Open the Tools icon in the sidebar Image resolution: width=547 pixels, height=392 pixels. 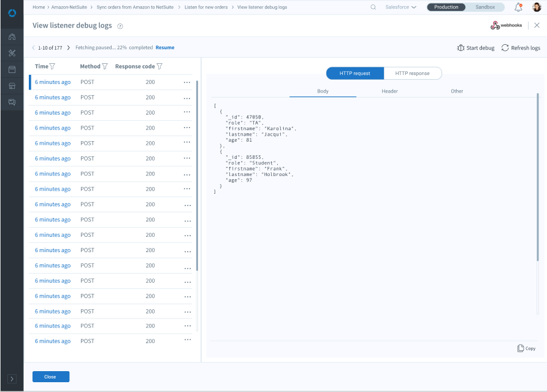(12, 53)
